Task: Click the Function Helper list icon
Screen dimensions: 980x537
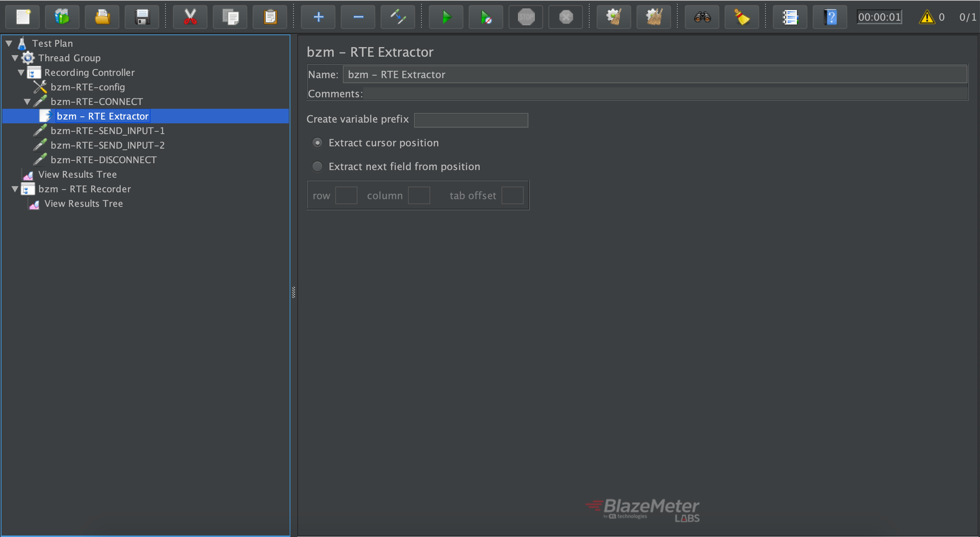Action: 790,17
